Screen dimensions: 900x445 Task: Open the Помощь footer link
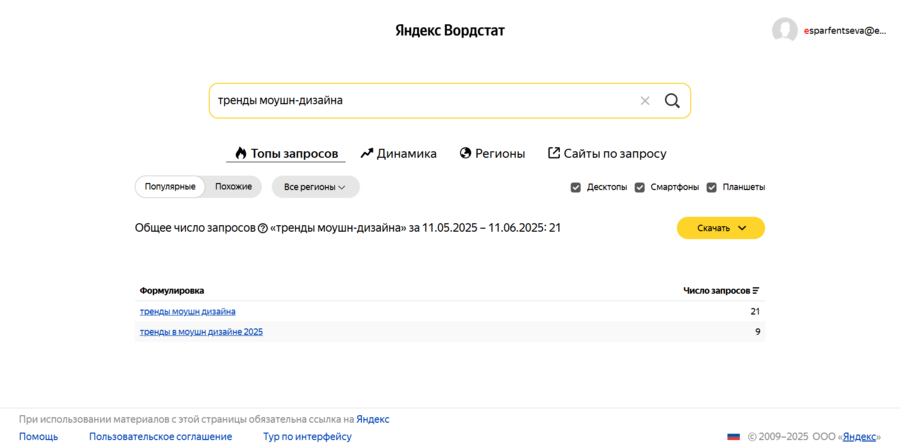(38, 436)
